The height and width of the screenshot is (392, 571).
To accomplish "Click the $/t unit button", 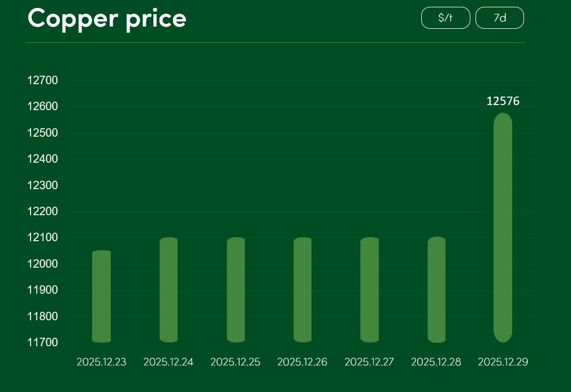I will [x=445, y=18].
